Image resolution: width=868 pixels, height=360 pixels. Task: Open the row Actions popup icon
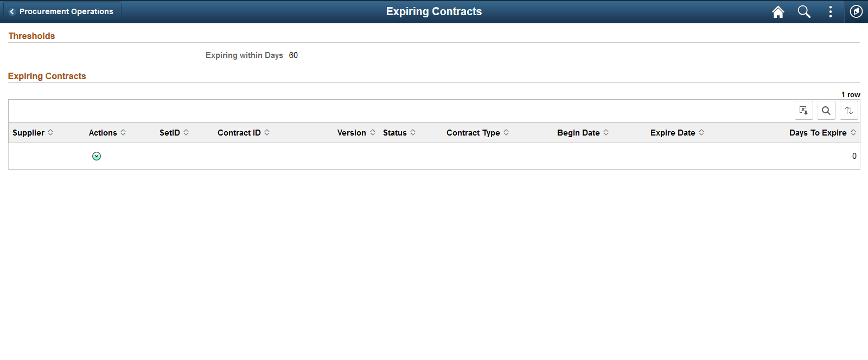[x=97, y=156]
